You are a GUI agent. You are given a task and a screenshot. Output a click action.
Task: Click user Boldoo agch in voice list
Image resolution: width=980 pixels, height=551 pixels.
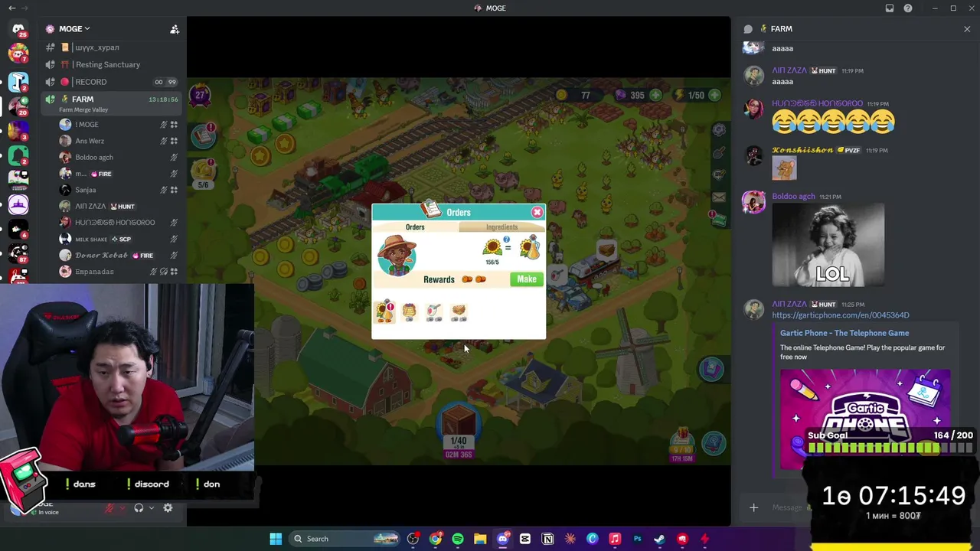click(x=94, y=158)
